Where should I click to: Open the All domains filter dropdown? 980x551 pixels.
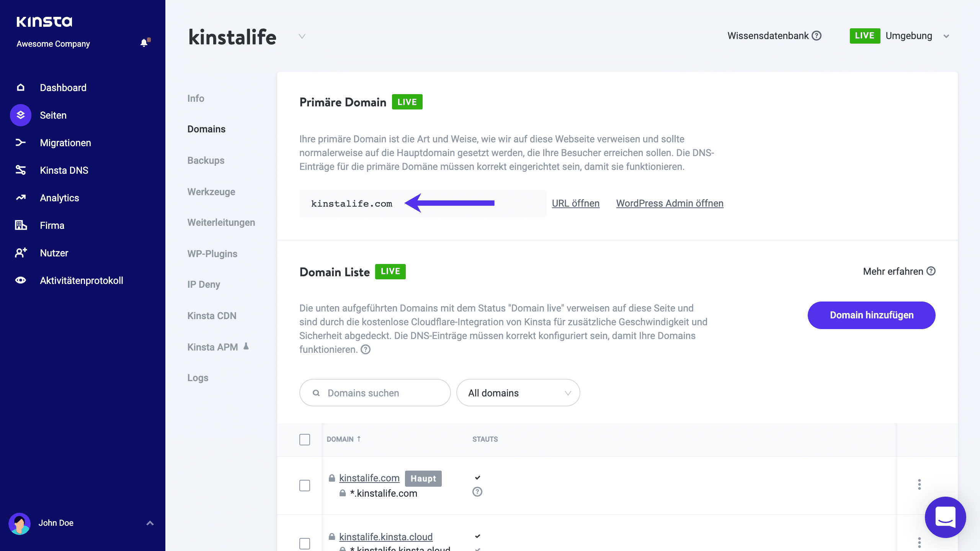[518, 393]
